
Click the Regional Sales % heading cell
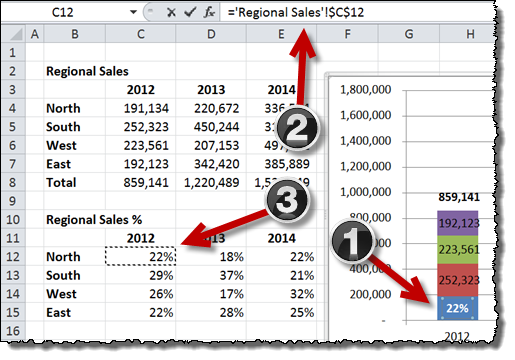[94, 220]
